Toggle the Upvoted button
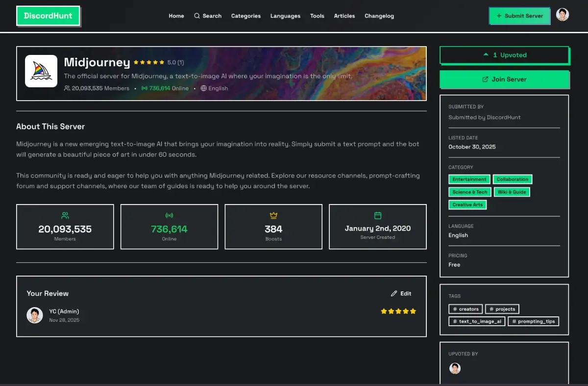This screenshot has height=386, width=588. coord(504,55)
